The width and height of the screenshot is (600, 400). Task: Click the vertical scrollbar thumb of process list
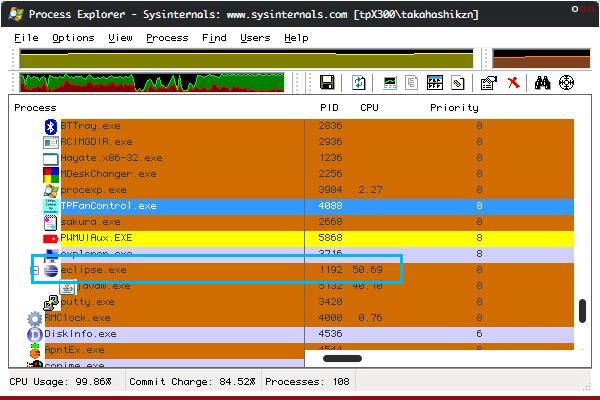tap(582, 311)
